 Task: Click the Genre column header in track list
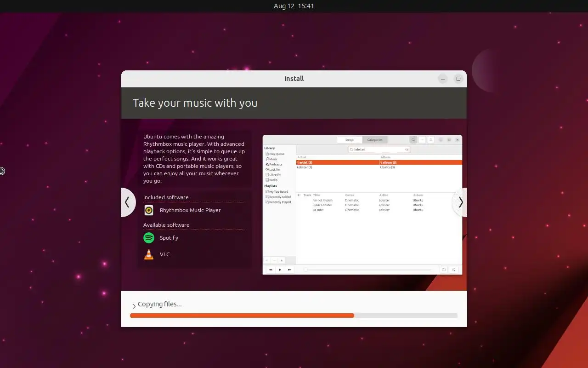coord(349,195)
